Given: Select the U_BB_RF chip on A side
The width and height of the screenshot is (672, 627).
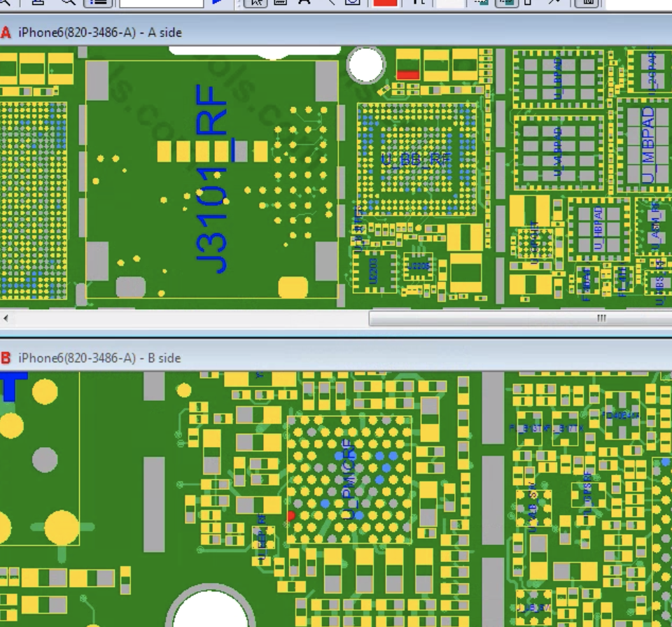Looking at the screenshot, I should [416, 160].
